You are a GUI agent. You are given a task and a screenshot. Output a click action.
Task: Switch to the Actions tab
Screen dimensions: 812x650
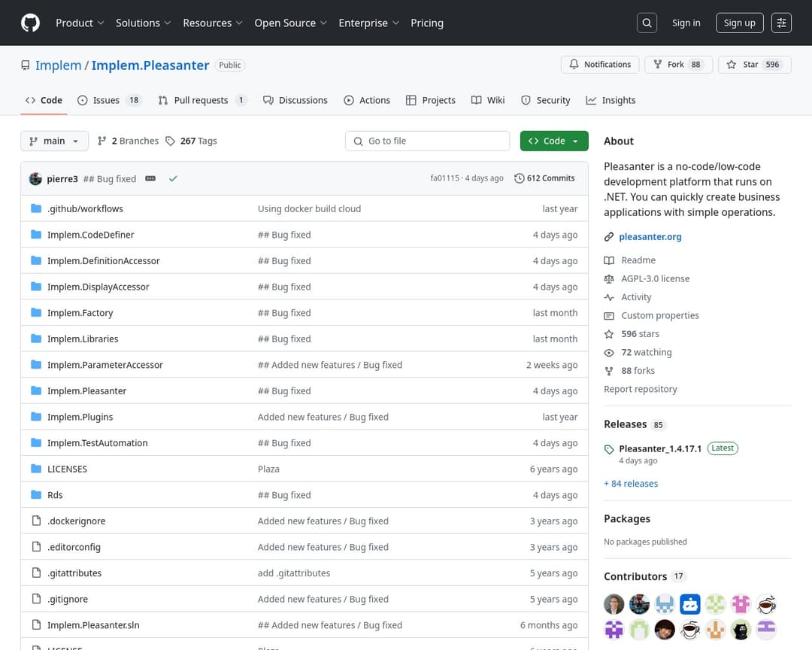pos(367,100)
